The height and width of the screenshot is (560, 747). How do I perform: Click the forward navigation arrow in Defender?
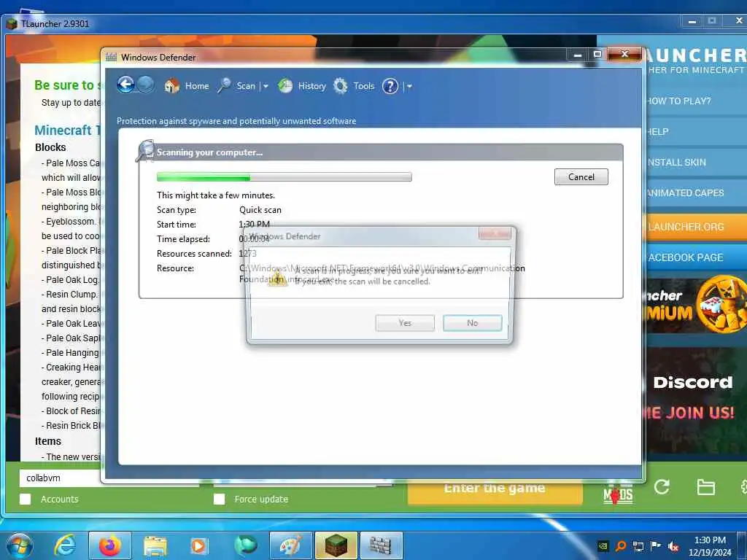[x=145, y=85]
